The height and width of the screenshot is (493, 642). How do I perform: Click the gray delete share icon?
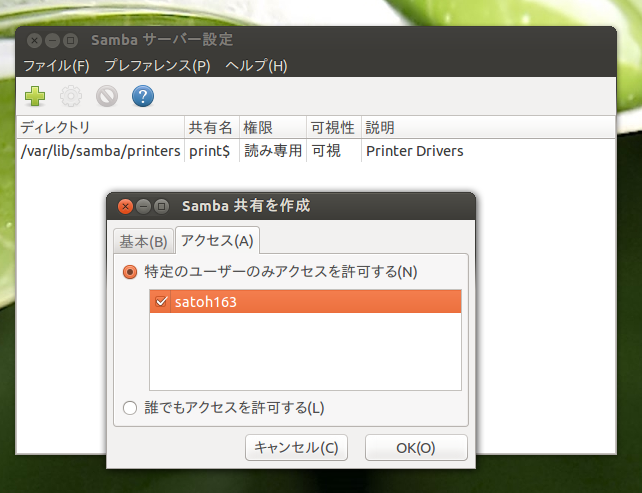point(107,96)
